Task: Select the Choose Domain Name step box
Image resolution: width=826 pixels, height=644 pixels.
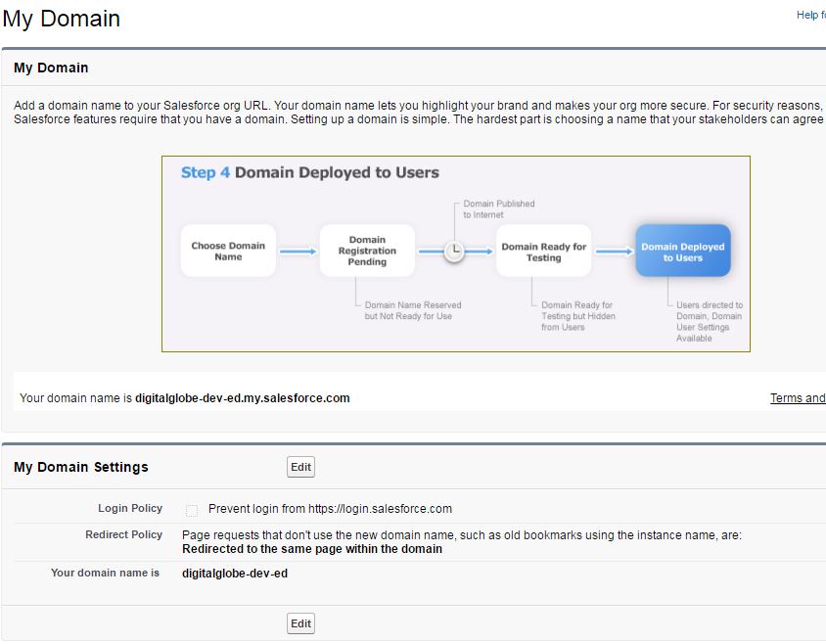Action: click(x=228, y=252)
